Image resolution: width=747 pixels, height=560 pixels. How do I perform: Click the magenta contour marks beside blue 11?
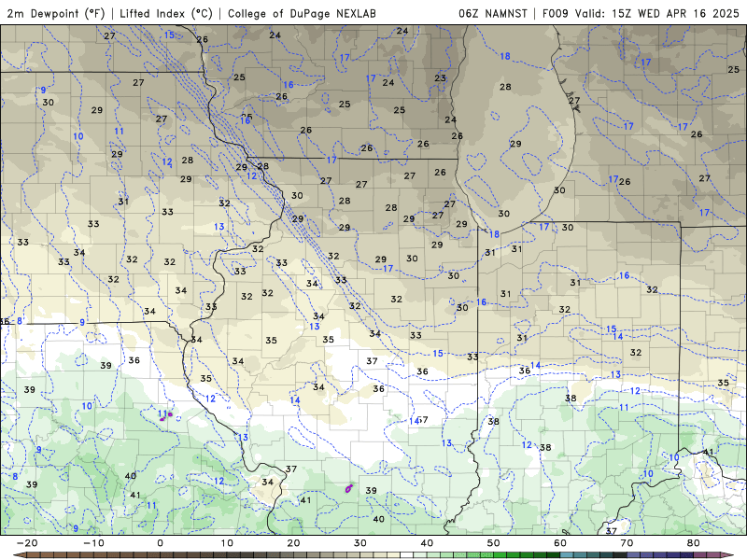pyautogui.click(x=166, y=416)
